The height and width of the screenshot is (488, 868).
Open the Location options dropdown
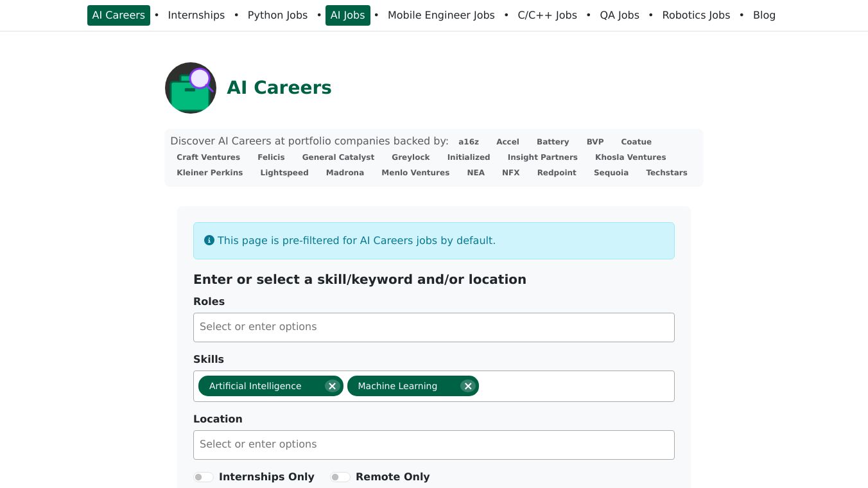pos(434,445)
